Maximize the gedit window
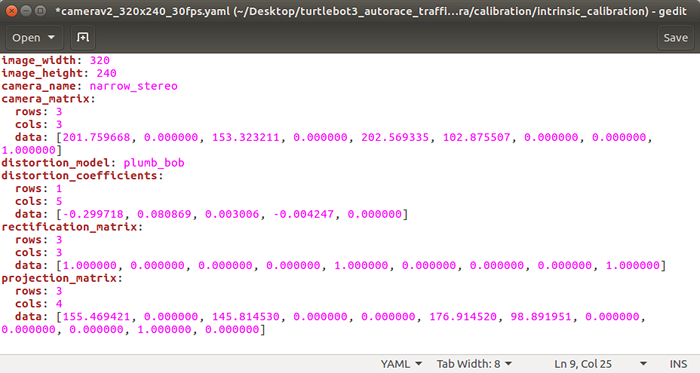Viewport: 700px width, 373px height. point(41,11)
